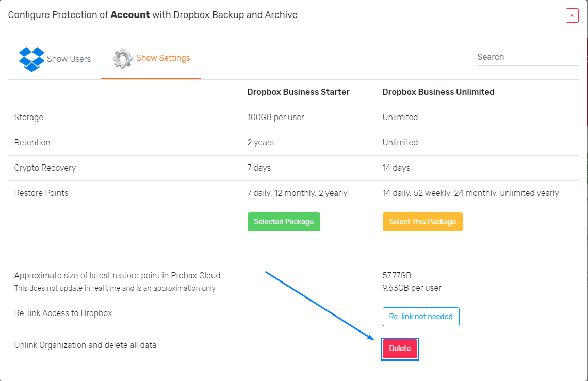Click the 57.77GB size value
The width and height of the screenshot is (588, 381).
tap(397, 276)
